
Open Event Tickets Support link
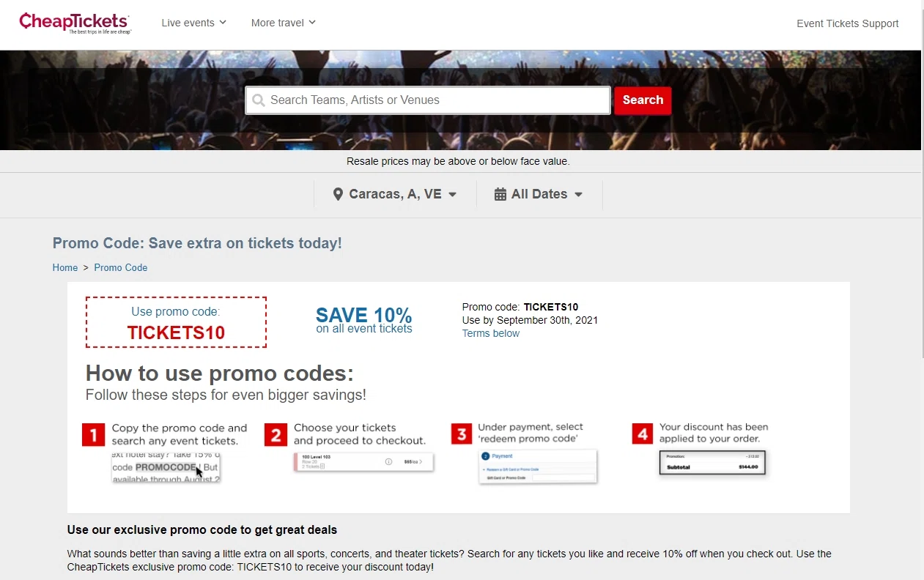(848, 23)
